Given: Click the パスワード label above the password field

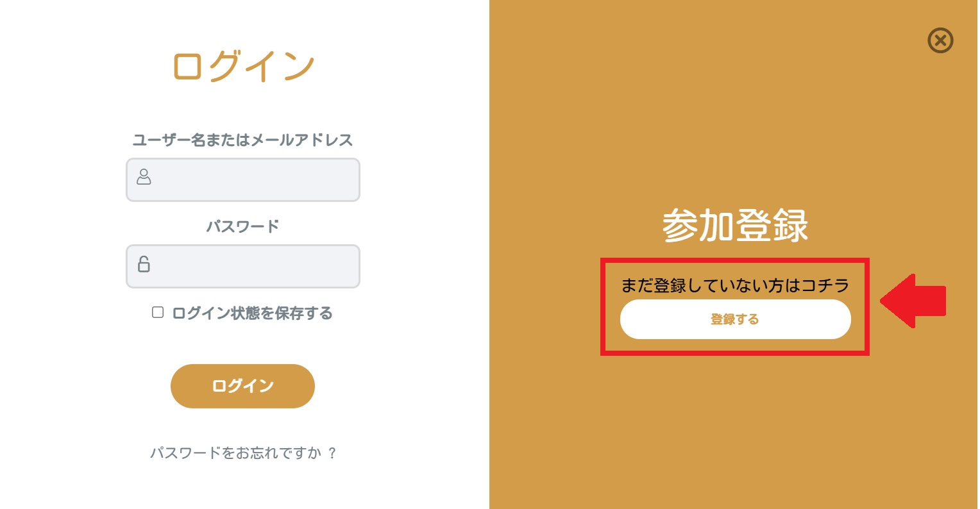Looking at the screenshot, I should click(242, 226).
